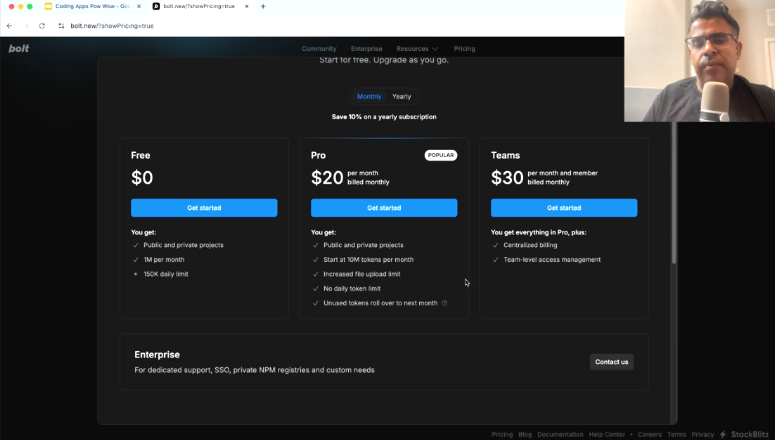Screen dimensions: 775x440
Task: Switch to Coding Apps Pow Wow tab
Action: [91, 6]
